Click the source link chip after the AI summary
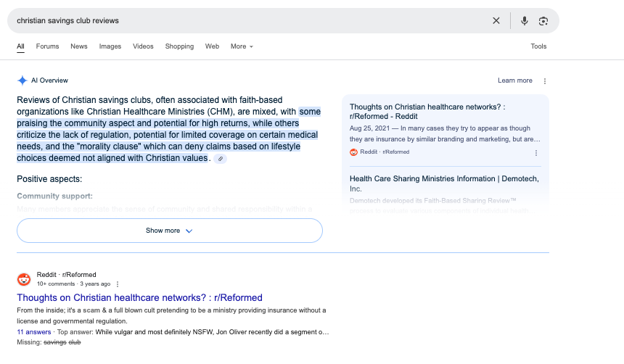Screen dimensions: 624x364 [x=221, y=159]
